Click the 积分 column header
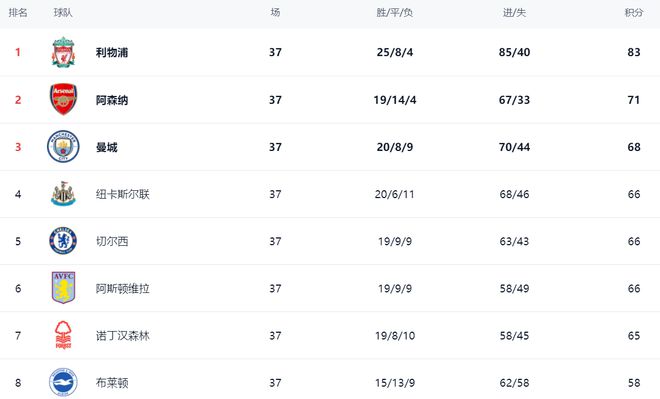The image size is (660, 399). (634, 13)
